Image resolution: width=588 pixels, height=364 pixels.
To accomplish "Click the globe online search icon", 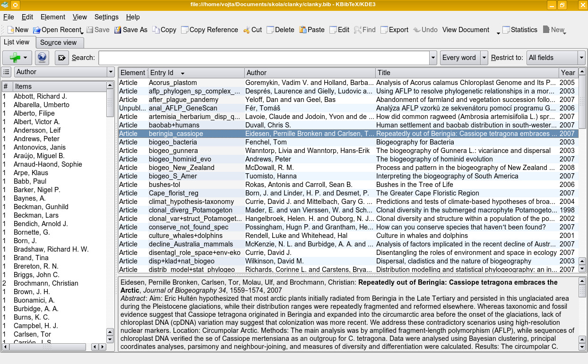I will coord(42,58).
